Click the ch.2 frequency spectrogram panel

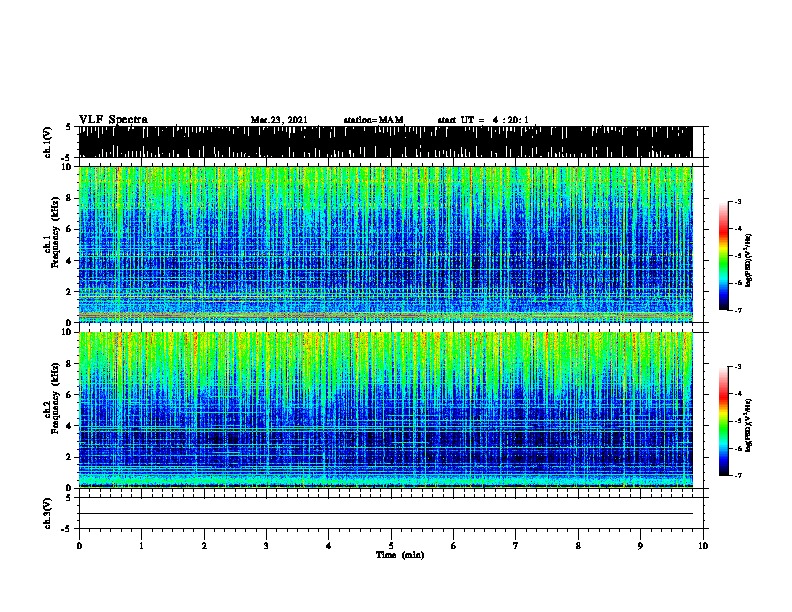[x=386, y=410]
